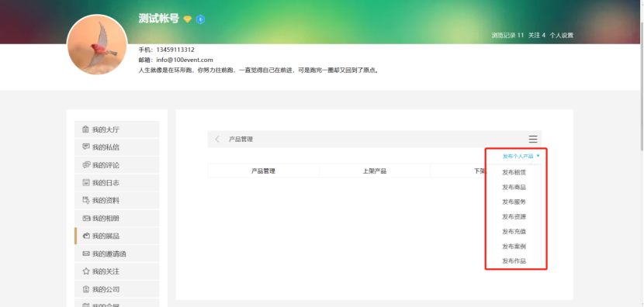Click the 我的邀请函 envelope icon
This screenshot has height=307, width=644.
(86, 254)
